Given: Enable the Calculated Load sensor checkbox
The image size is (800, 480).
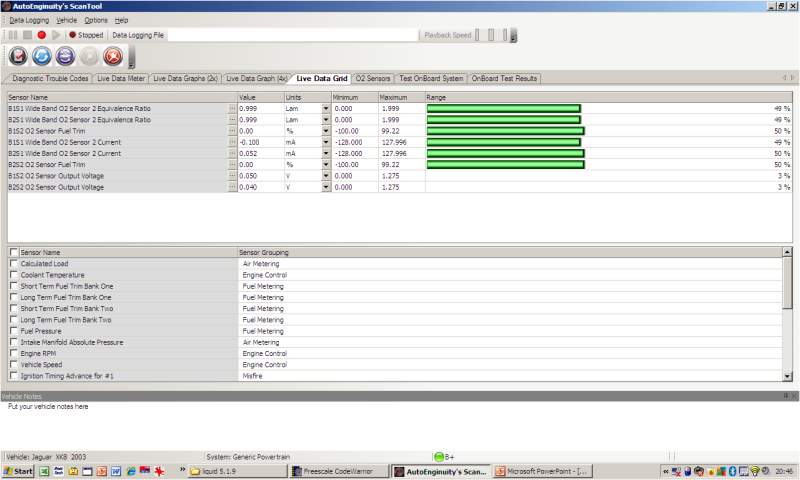Looking at the screenshot, I should [x=14, y=263].
